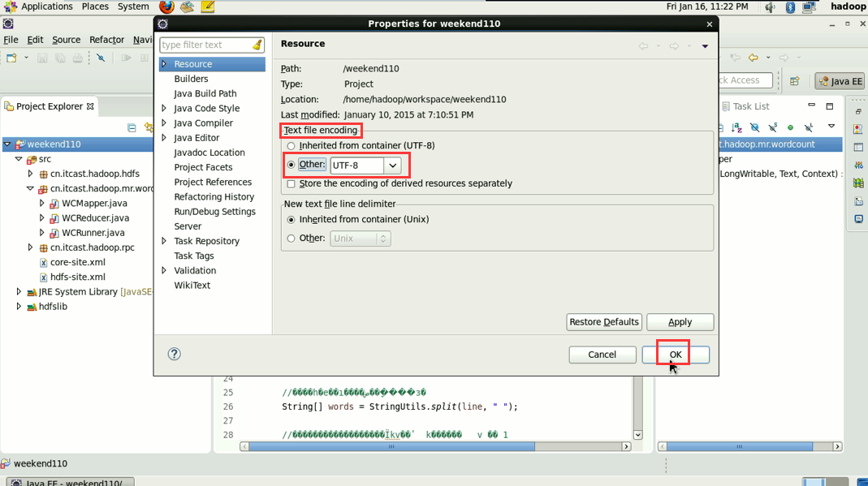The image size is (868, 486).
Task: Click the editor horizontal scrollbar thumb
Action: click(391, 446)
